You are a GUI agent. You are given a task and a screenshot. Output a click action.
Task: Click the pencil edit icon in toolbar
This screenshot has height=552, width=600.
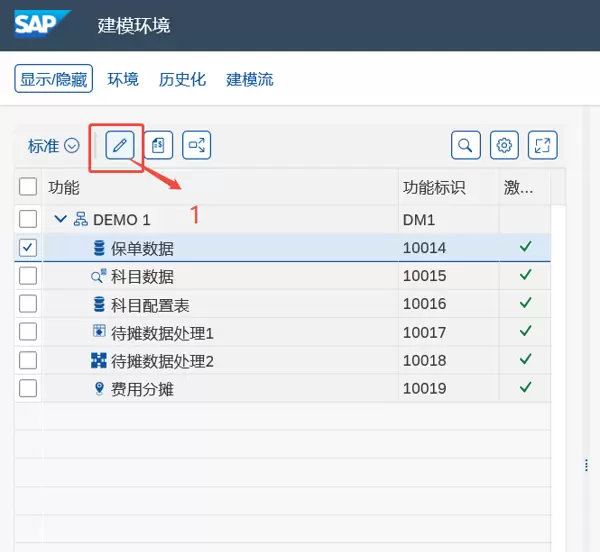119,146
